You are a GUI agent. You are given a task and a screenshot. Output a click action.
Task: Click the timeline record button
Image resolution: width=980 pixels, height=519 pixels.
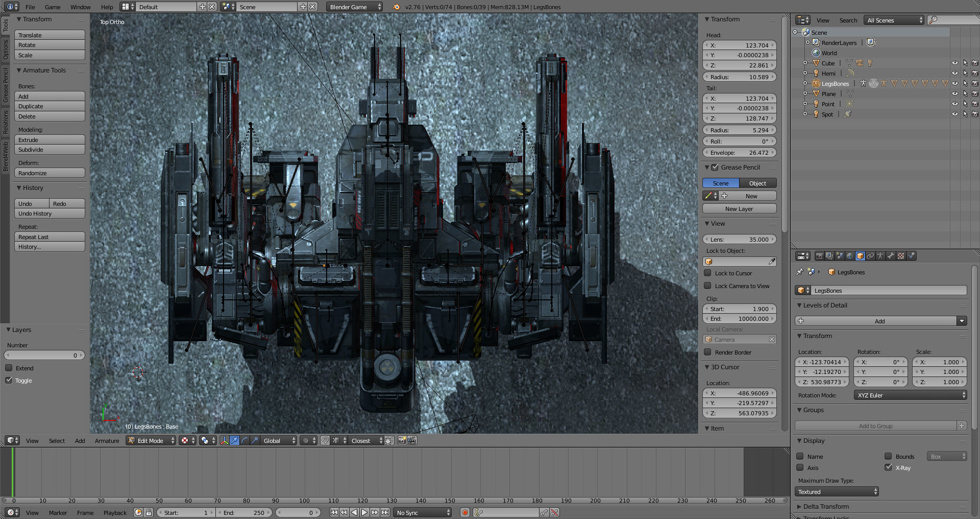pos(464,512)
